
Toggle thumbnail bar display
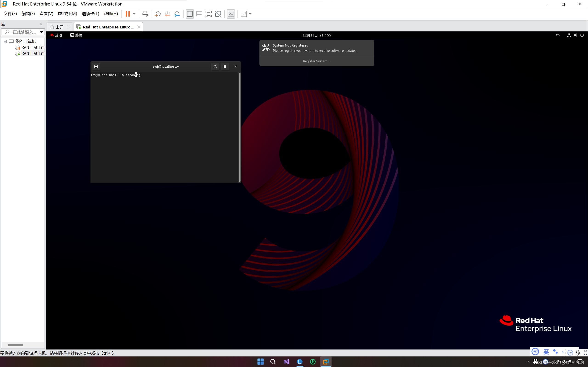click(x=199, y=14)
